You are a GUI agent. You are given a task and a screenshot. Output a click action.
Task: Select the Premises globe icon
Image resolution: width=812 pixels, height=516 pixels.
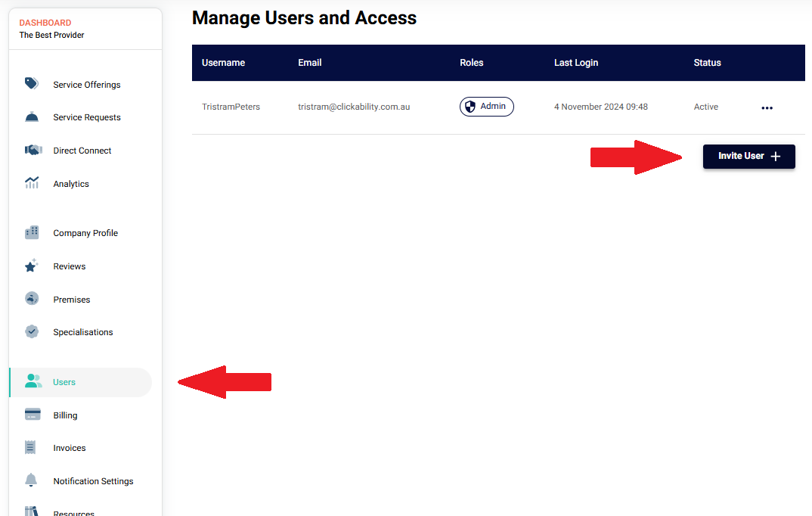32,299
